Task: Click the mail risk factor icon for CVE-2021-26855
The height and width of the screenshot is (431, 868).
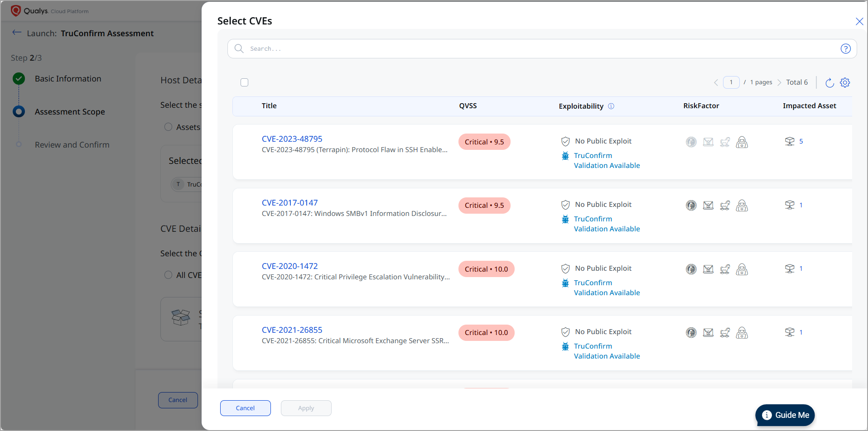Action: tap(708, 333)
